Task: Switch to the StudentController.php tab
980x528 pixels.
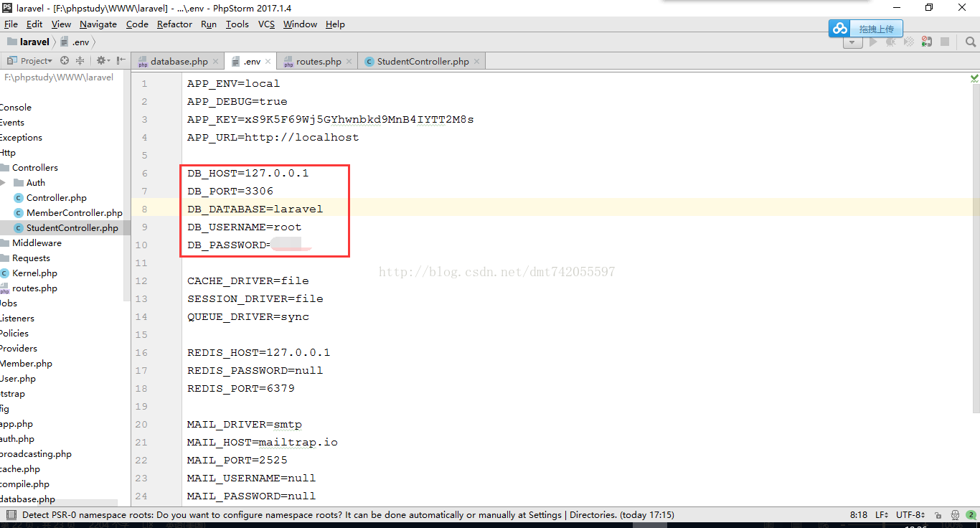Action: [423, 62]
